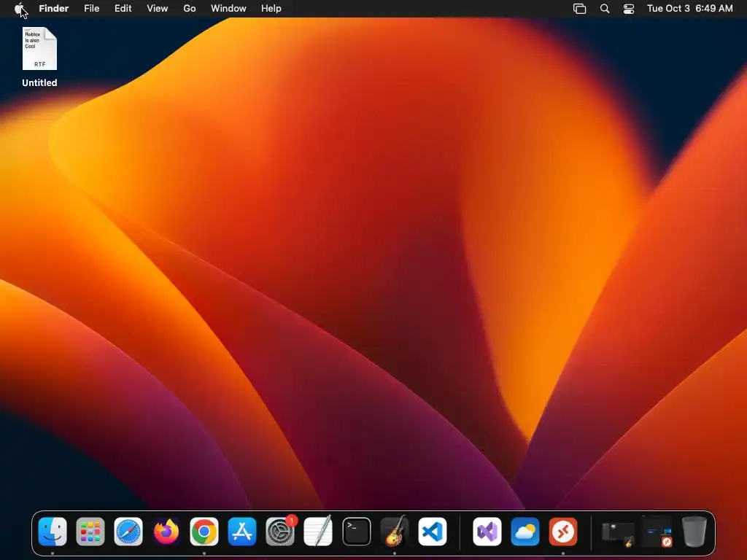The width and height of the screenshot is (747, 560).
Task: Restore the minimized Remote Desktop window in Dock
Action: click(657, 532)
